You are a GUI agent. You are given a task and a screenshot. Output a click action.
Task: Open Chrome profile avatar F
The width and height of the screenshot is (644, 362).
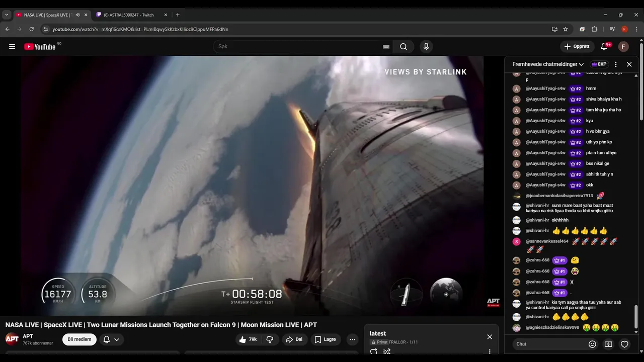[624, 29]
